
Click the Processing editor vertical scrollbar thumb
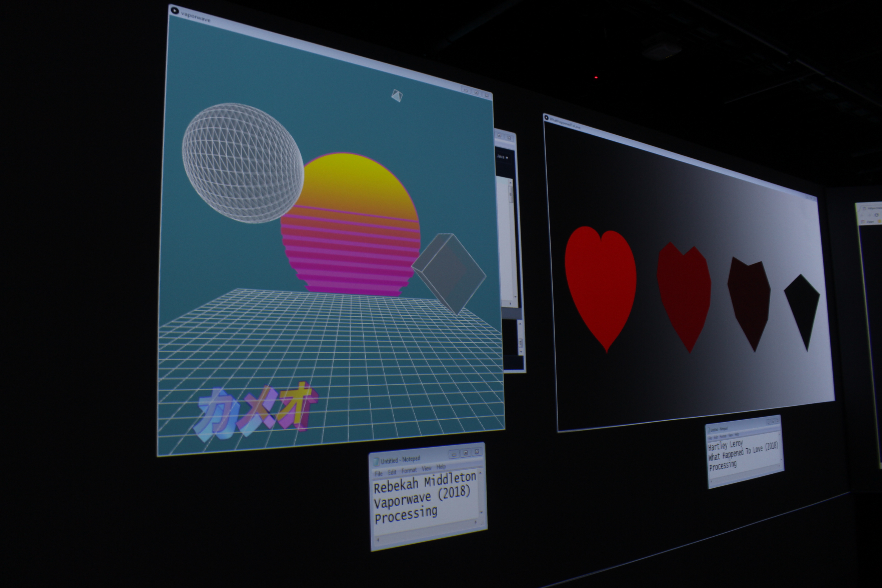point(510,194)
